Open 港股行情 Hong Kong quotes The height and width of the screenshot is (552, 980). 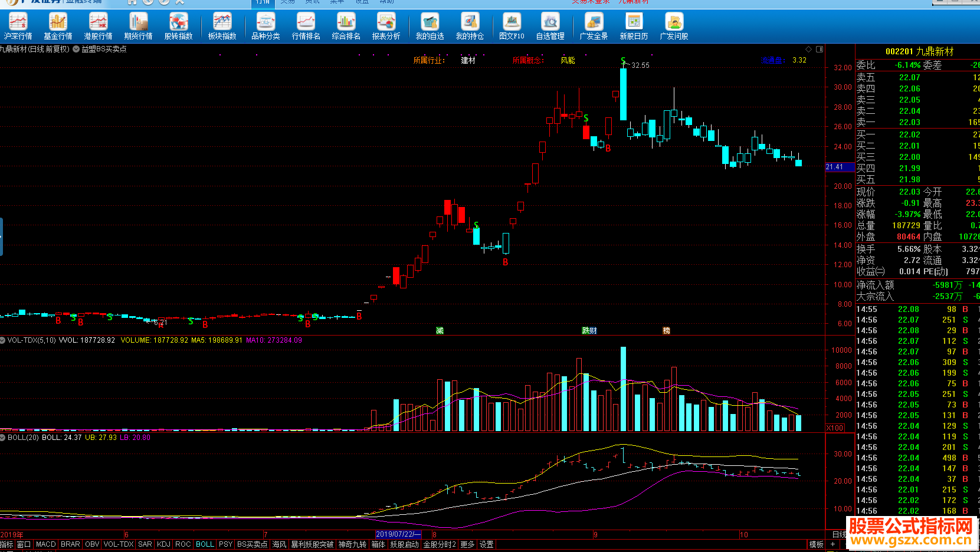click(98, 27)
